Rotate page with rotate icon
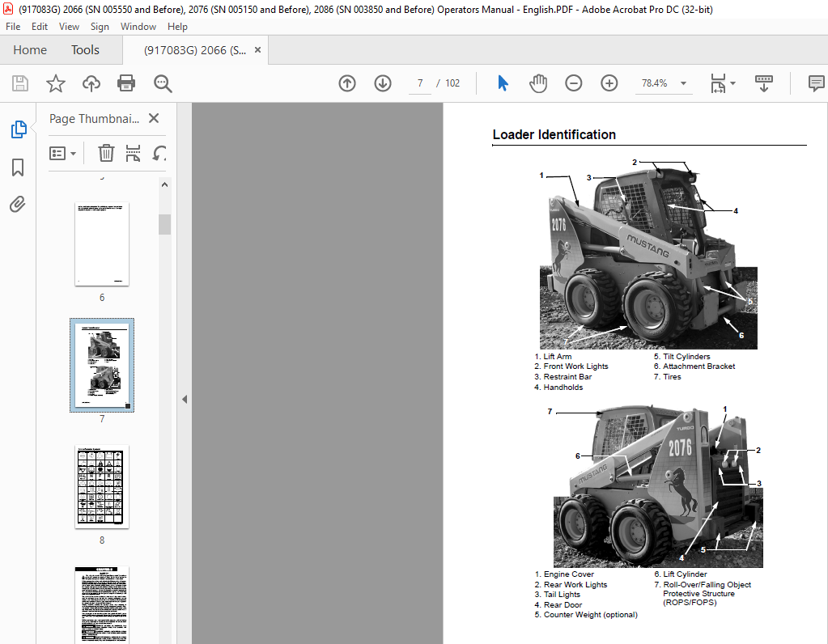This screenshot has height=644, width=828. [x=159, y=153]
